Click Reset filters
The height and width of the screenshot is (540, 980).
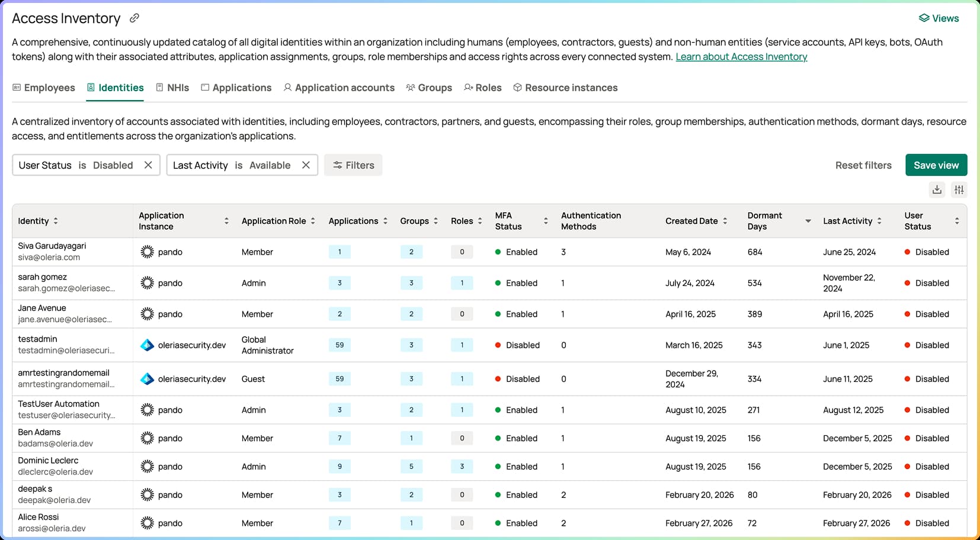863,165
